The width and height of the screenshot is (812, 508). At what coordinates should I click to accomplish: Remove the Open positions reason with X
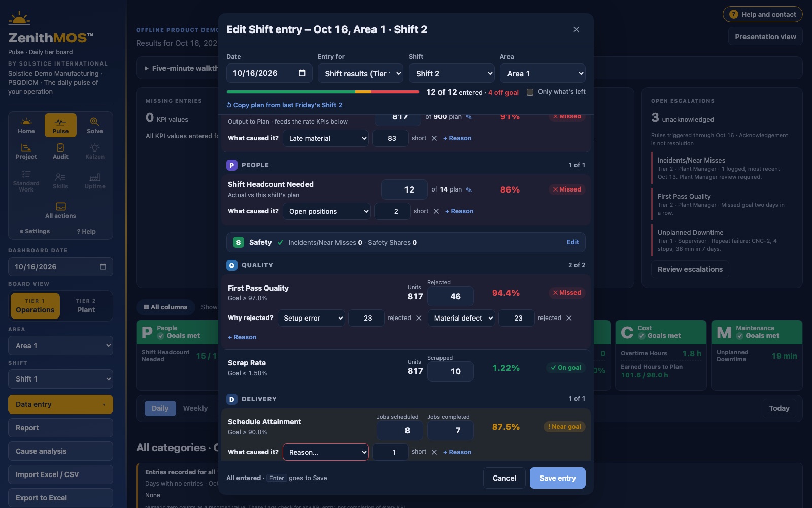(x=436, y=211)
